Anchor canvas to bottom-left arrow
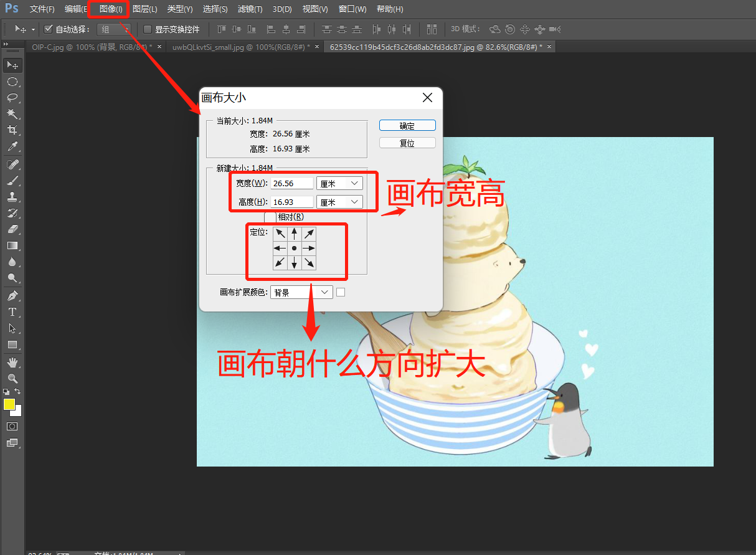756x555 pixels. tap(280, 262)
